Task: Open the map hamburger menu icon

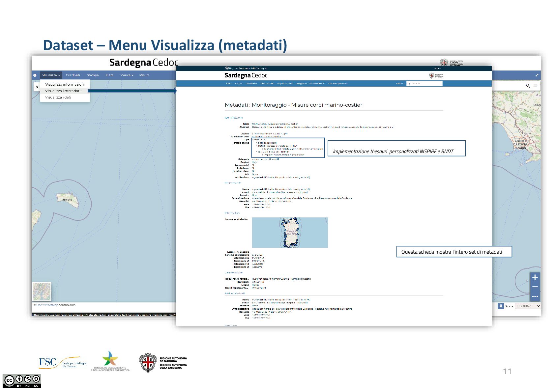Action: [x=535, y=86]
